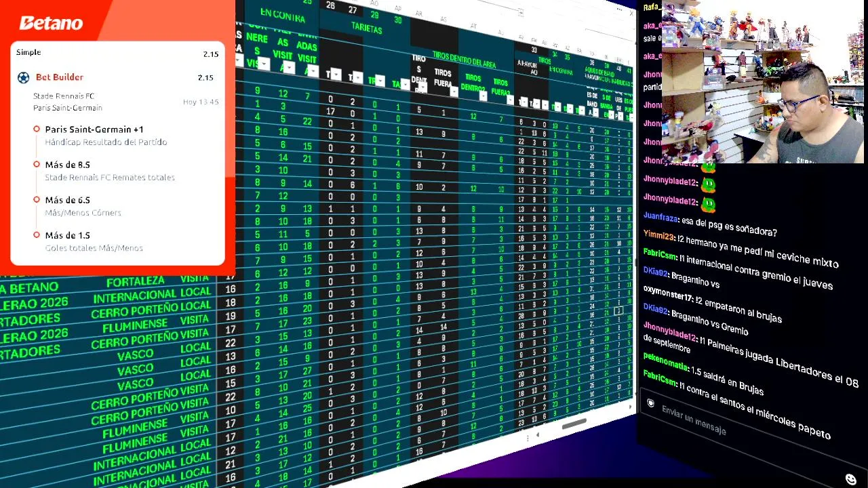Click the soccer ball icon beside Bet Builder
This screenshot has height=488, width=868.
click(24, 78)
